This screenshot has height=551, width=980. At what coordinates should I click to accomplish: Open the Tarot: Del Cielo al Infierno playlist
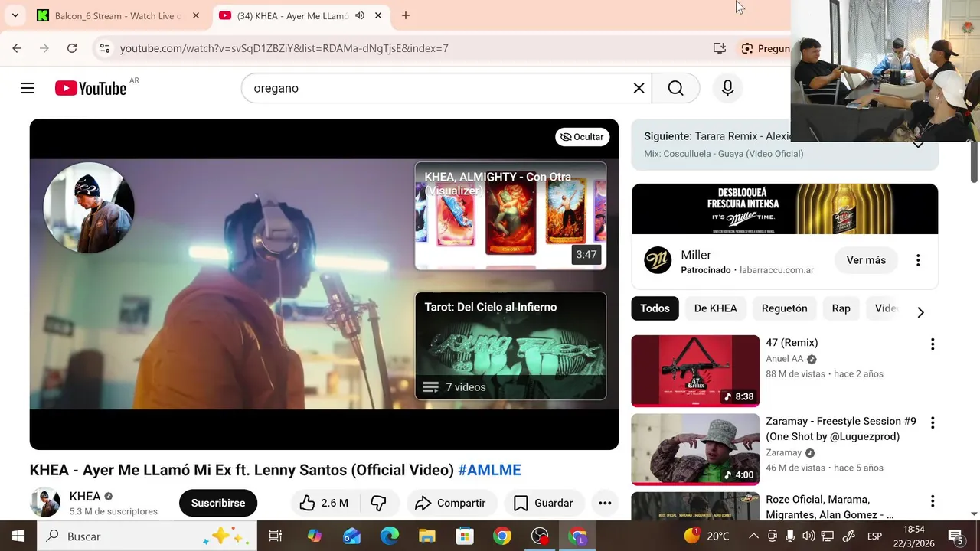coord(511,346)
